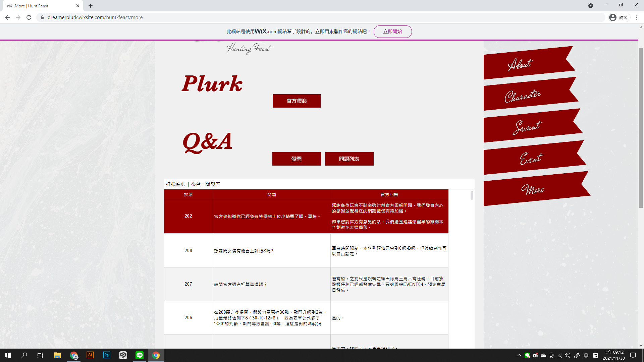Open a new browser tab
The height and width of the screenshot is (362, 644).
pyautogui.click(x=91, y=6)
